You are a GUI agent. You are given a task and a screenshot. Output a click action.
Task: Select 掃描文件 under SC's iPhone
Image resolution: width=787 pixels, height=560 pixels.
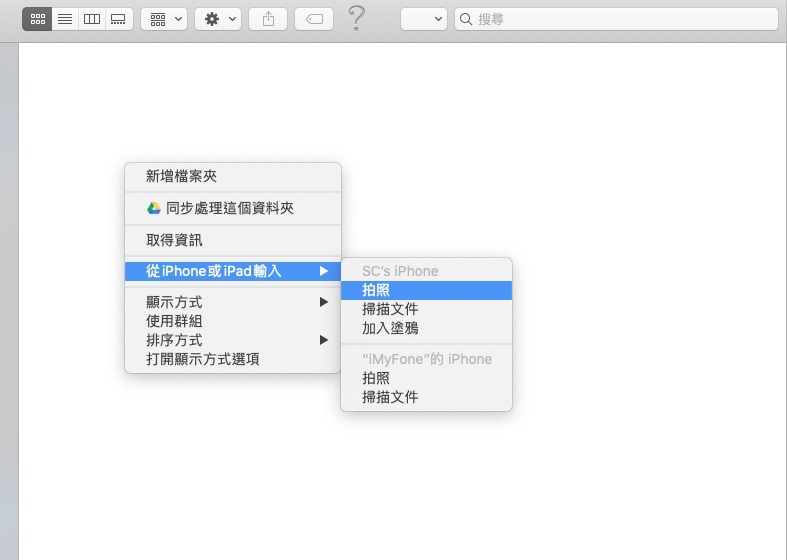pyautogui.click(x=427, y=309)
